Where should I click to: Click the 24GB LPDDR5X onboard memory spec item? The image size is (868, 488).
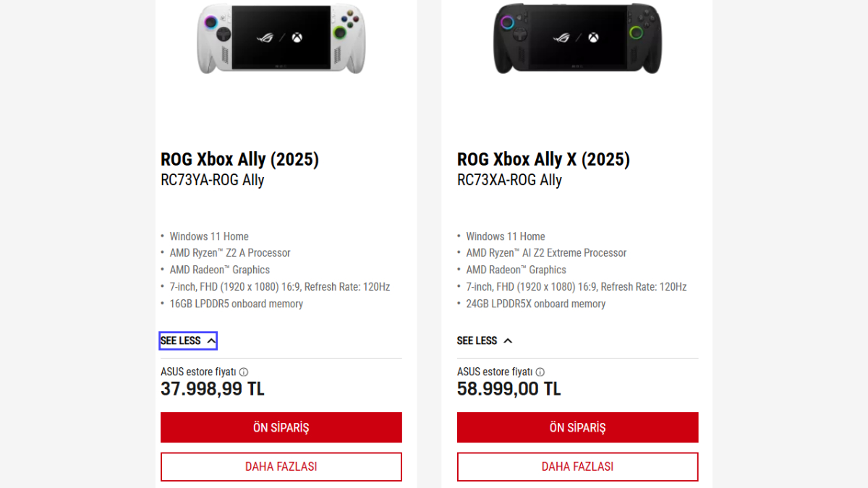point(532,304)
